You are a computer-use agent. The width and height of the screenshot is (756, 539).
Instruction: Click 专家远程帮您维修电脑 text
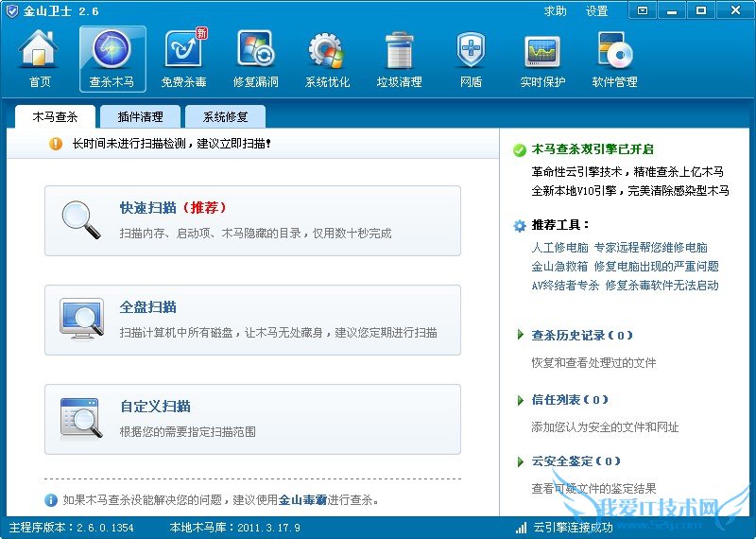click(x=651, y=248)
